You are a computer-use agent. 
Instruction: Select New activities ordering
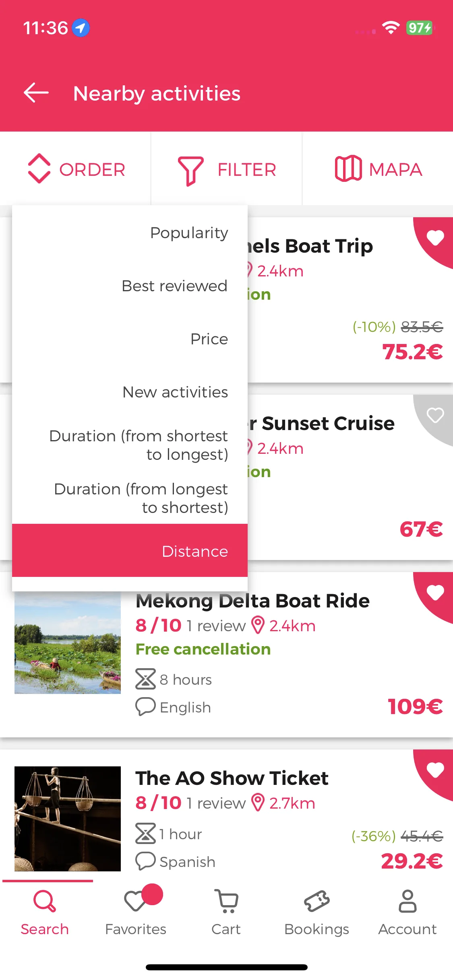tap(130, 392)
